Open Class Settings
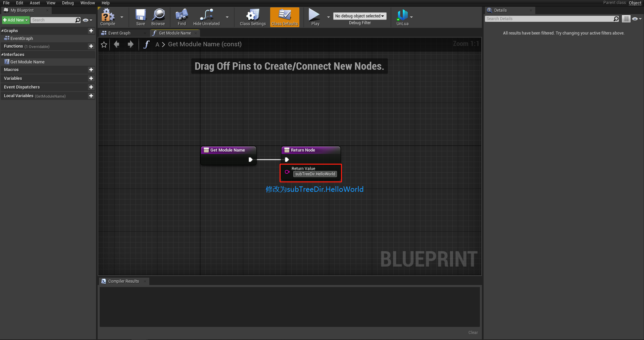Viewport: 644px width, 340px height. (253, 17)
